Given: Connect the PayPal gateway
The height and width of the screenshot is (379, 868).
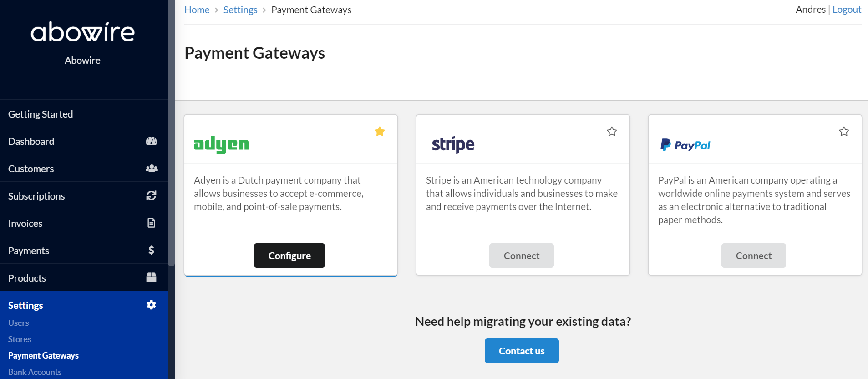Looking at the screenshot, I should click(x=754, y=256).
